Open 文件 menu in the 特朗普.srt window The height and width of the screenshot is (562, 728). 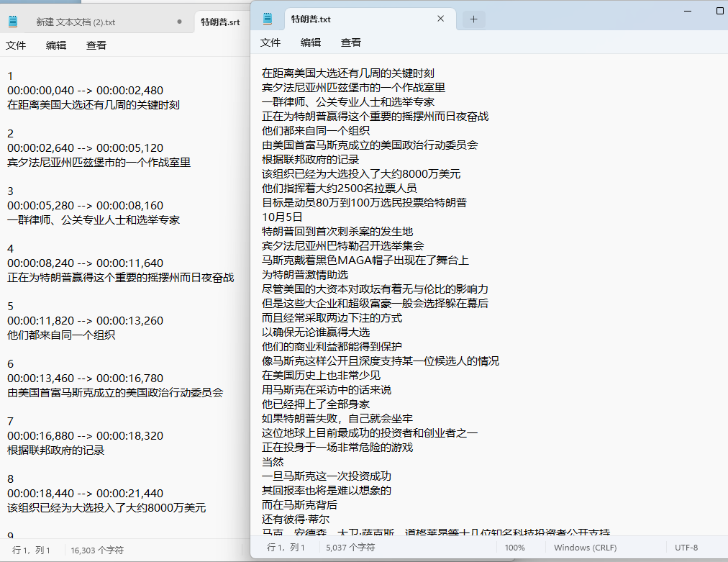[x=16, y=45]
